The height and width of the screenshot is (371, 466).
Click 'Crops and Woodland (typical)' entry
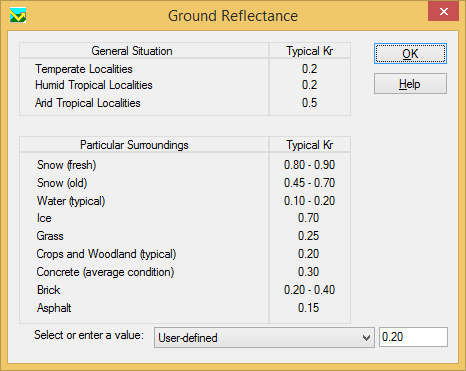[x=106, y=254]
